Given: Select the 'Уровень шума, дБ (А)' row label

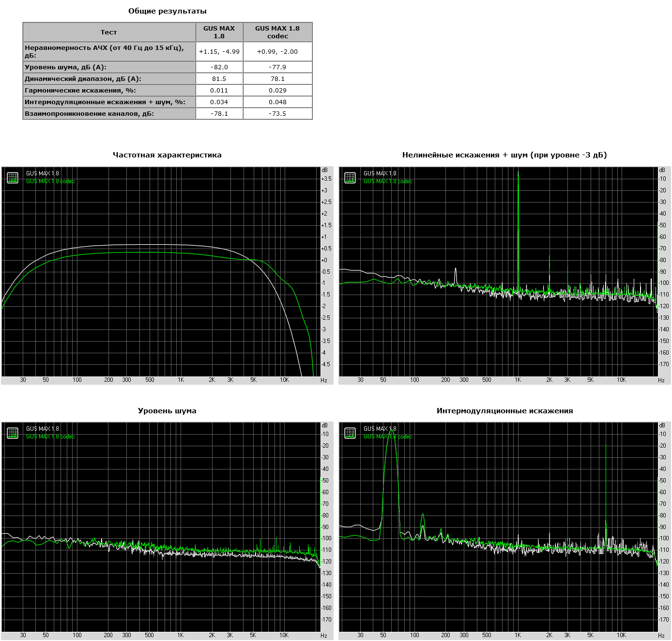Looking at the screenshot, I should 65,67.
